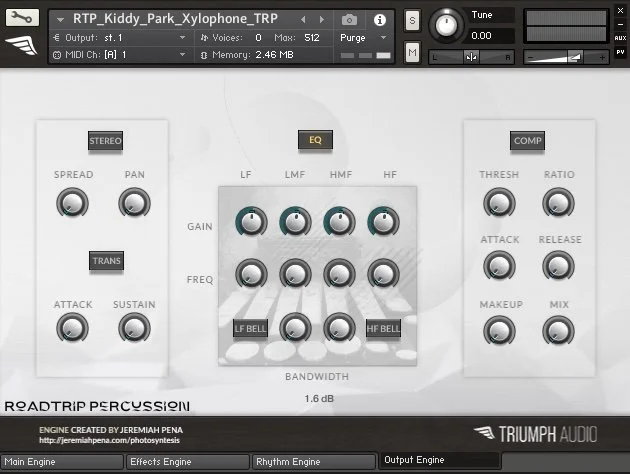Image resolution: width=630 pixels, height=474 pixels.
Task: Toggle the TRANS section button
Action: coord(106,261)
